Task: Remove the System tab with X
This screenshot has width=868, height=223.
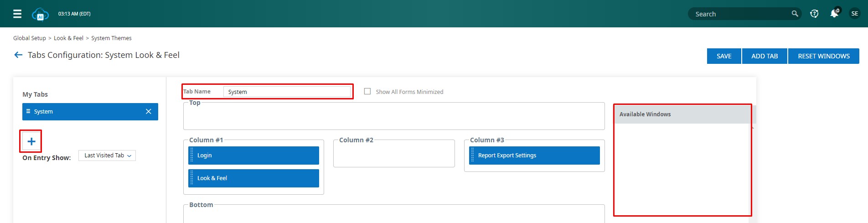Action: point(148,112)
